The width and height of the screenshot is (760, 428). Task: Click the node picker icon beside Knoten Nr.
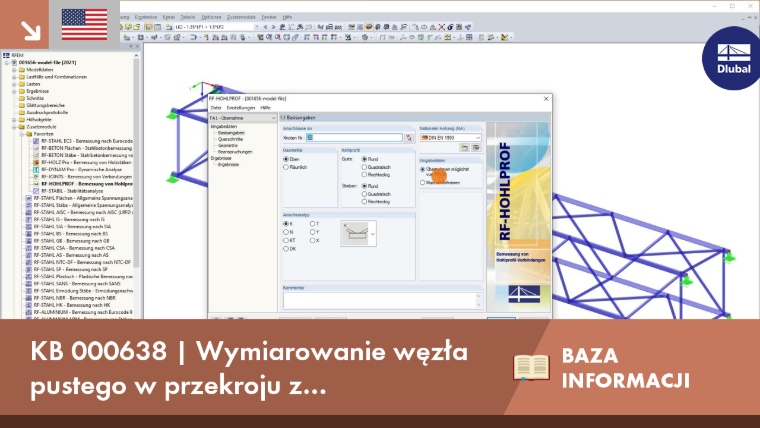click(x=409, y=138)
